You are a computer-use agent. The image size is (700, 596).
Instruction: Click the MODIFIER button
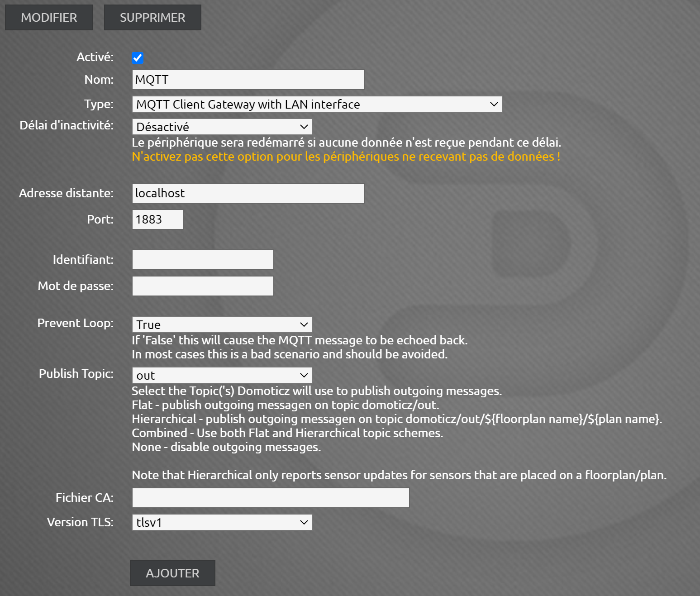(x=48, y=17)
